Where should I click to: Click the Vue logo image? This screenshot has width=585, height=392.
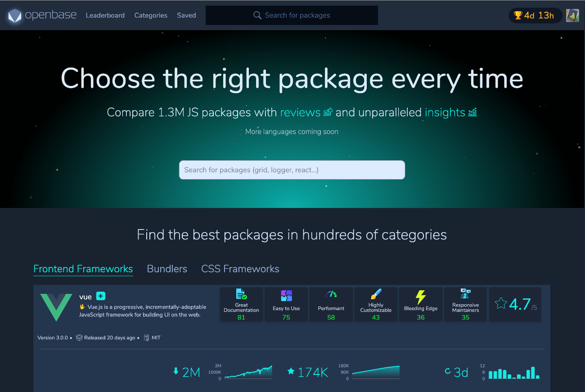[56, 307]
